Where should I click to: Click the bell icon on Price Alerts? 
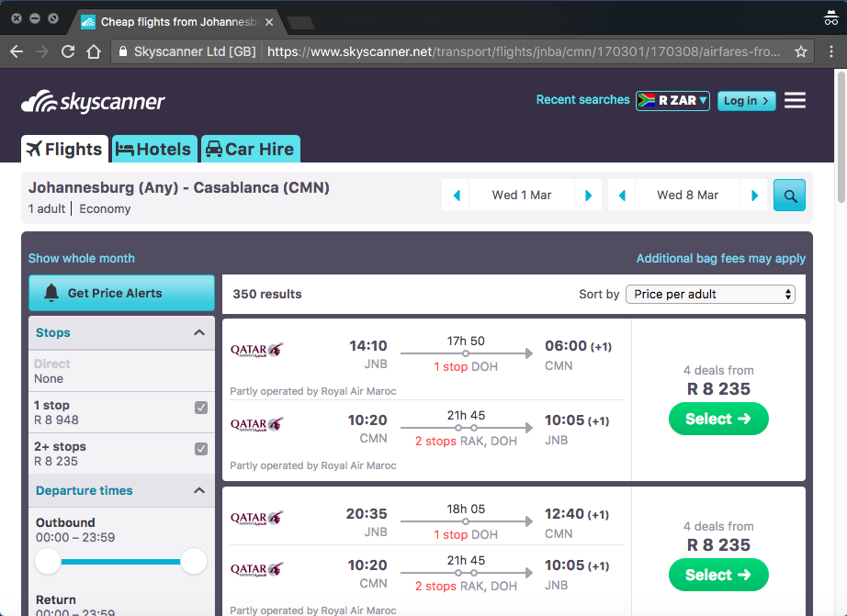pyautogui.click(x=51, y=293)
